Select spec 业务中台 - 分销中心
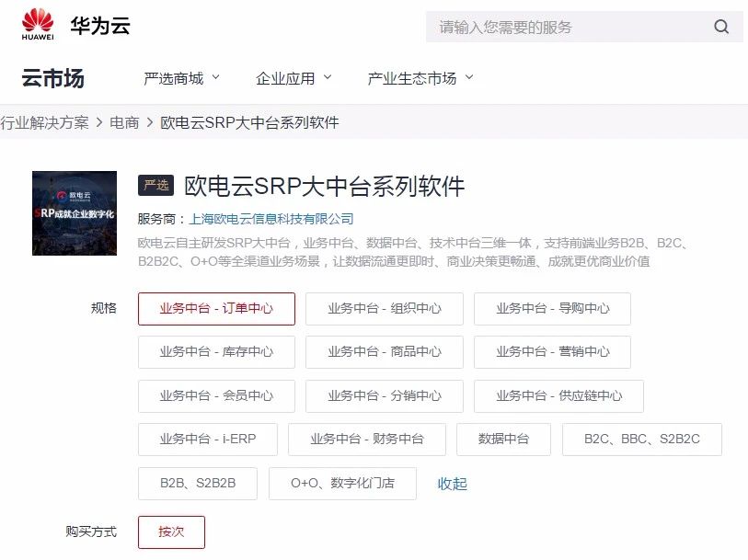748x560 pixels. (x=385, y=396)
